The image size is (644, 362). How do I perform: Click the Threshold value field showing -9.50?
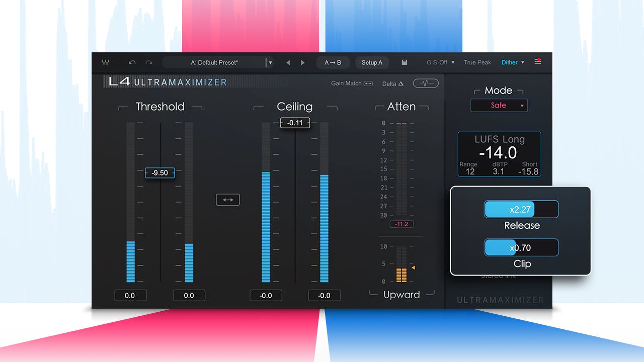[x=159, y=172]
